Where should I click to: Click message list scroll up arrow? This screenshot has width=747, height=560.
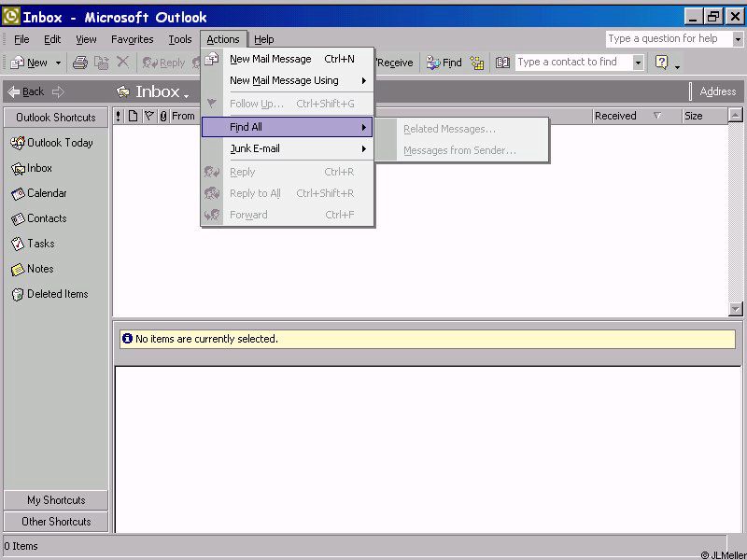pyautogui.click(x=736, y=115)
